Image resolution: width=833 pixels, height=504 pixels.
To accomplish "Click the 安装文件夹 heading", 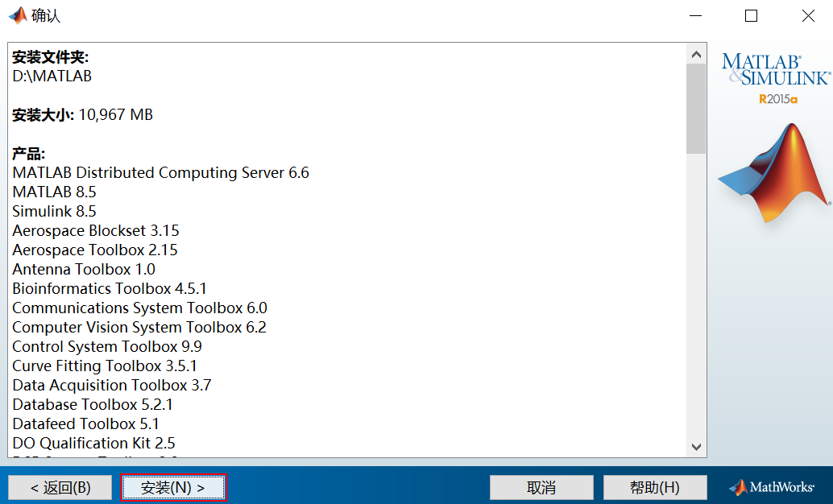I will [51, 57].
